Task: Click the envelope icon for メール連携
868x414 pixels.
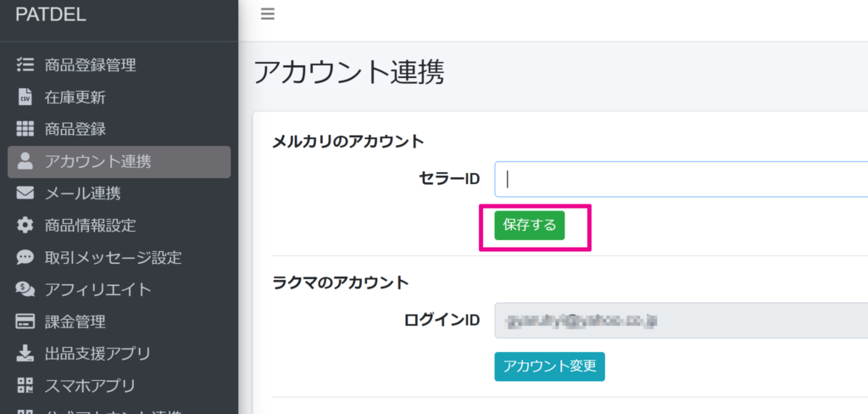Action: tap(25, 193)
